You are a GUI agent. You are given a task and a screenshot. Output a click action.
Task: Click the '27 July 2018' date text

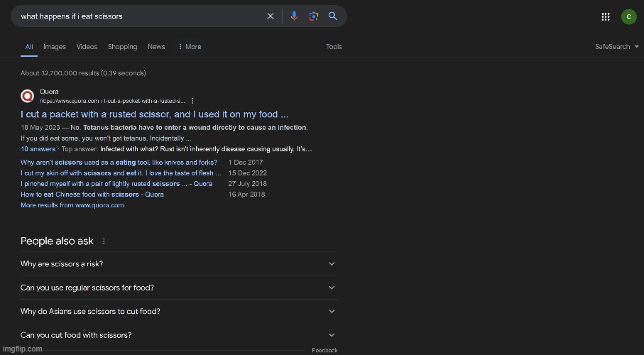click(248, 184)
